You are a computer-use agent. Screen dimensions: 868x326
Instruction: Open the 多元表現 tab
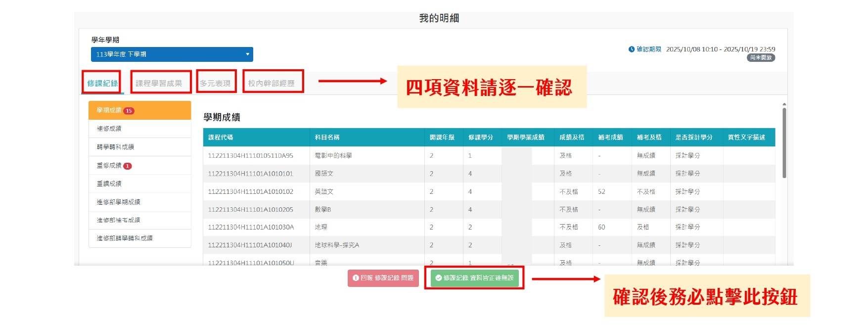pos(215,83)
